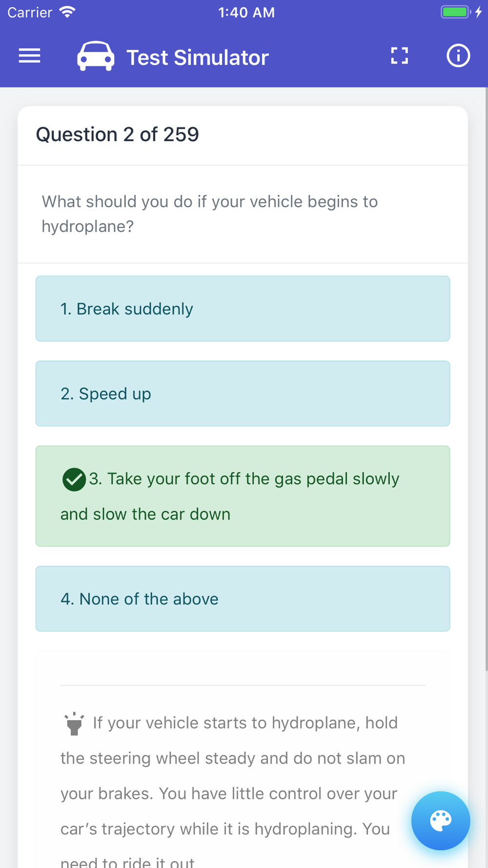Tap the green checkmark icon on answer 3
This screenshot has height=868, width=488.
point(74,479)
